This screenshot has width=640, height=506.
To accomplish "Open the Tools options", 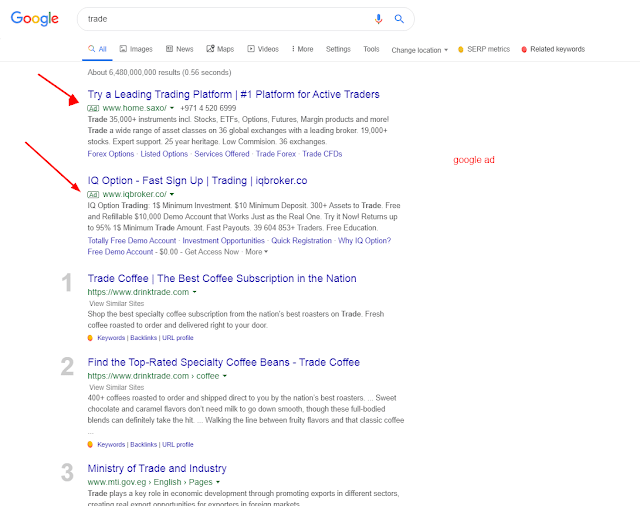I will pos(371,49).
